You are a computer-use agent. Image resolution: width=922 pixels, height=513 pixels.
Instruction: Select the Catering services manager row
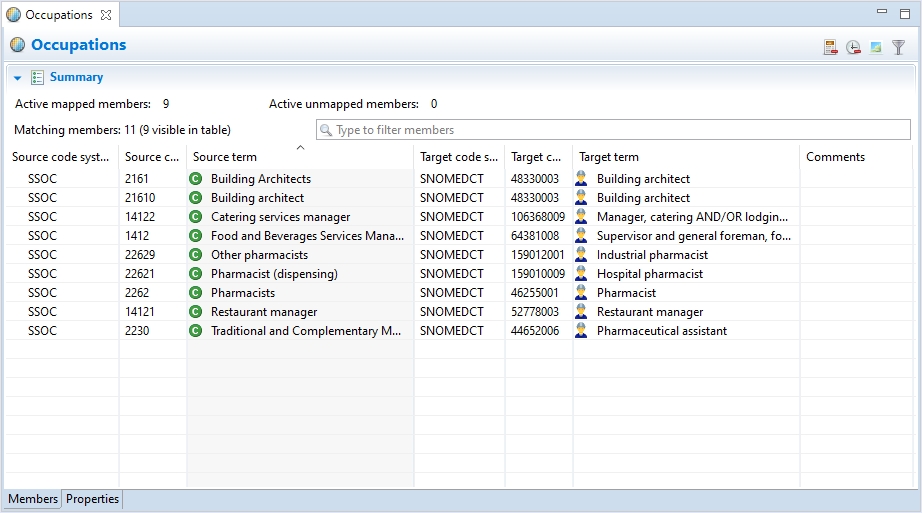tap(280, 217)
